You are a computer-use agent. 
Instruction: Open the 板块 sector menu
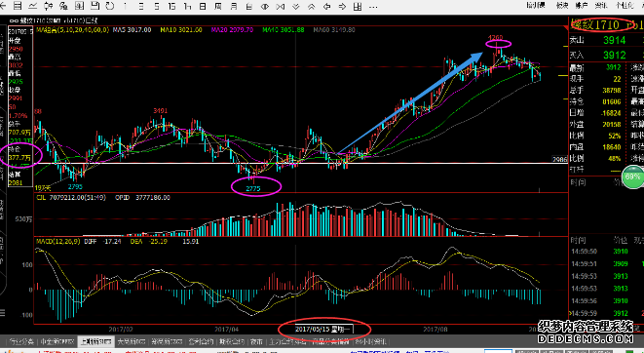562,5
